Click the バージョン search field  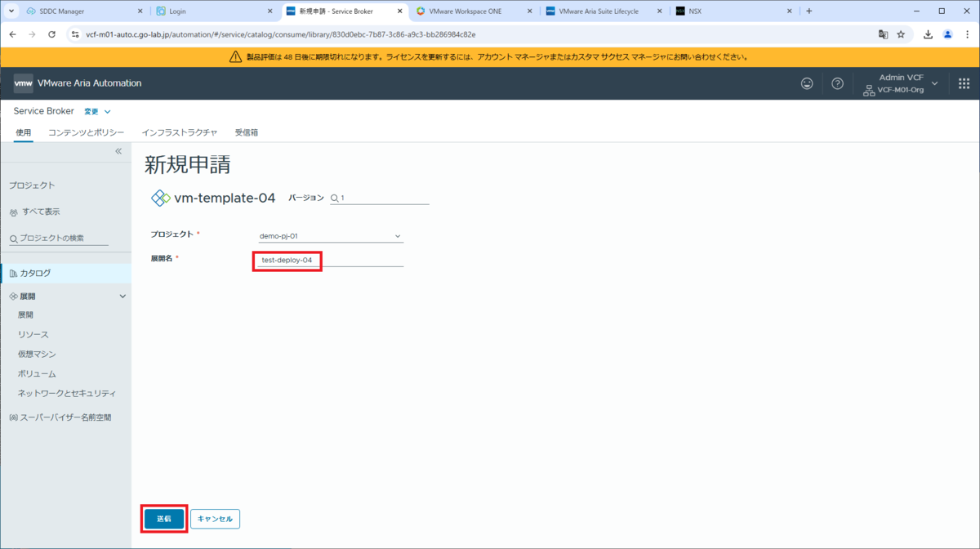(x=380, y=198)
